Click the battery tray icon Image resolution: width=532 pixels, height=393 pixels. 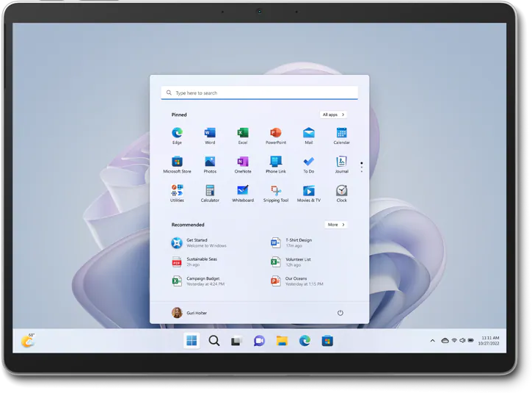[x=471, y=340]
